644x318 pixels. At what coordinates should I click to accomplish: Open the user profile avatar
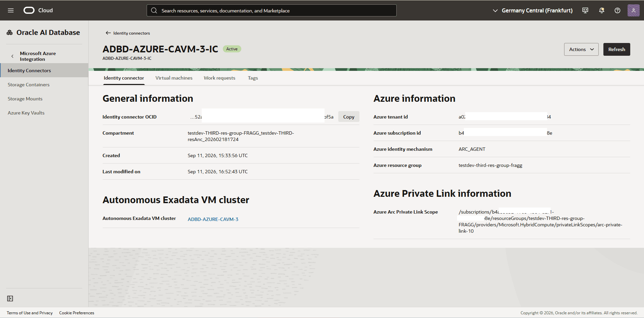(x=634, y=10)
